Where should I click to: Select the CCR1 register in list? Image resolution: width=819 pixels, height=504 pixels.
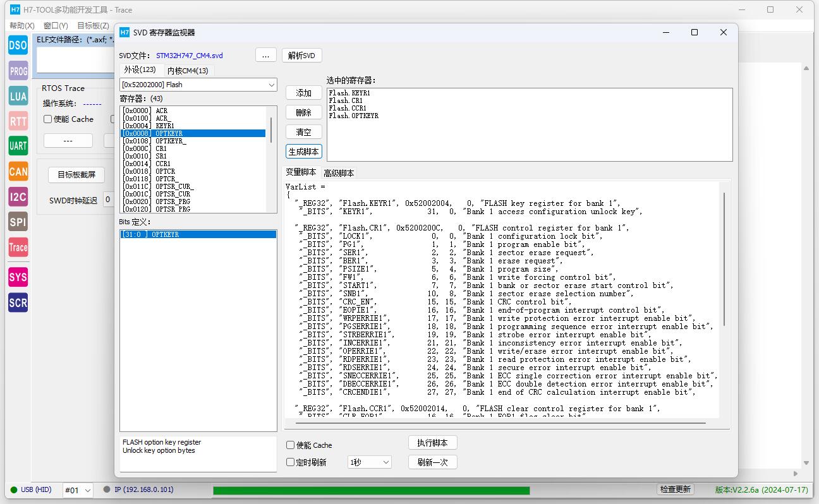(162, 164)
